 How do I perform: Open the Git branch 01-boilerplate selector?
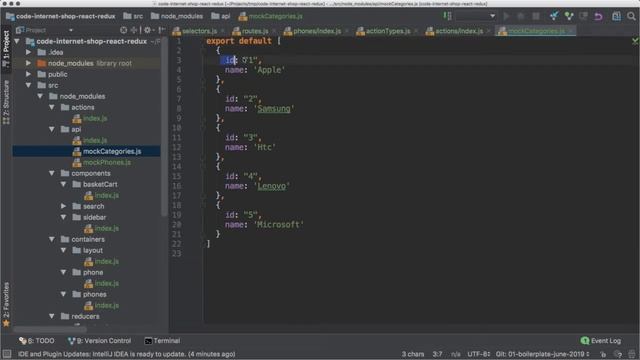[x=542, y=354]
